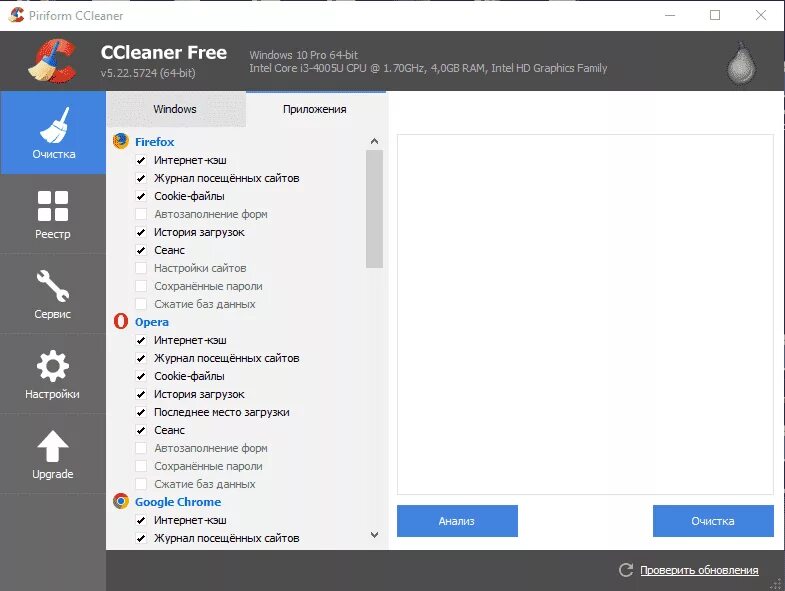Viewport: 785px width, 591px height.
Task: Open the Сервис tools section
Action: (53, 294)
